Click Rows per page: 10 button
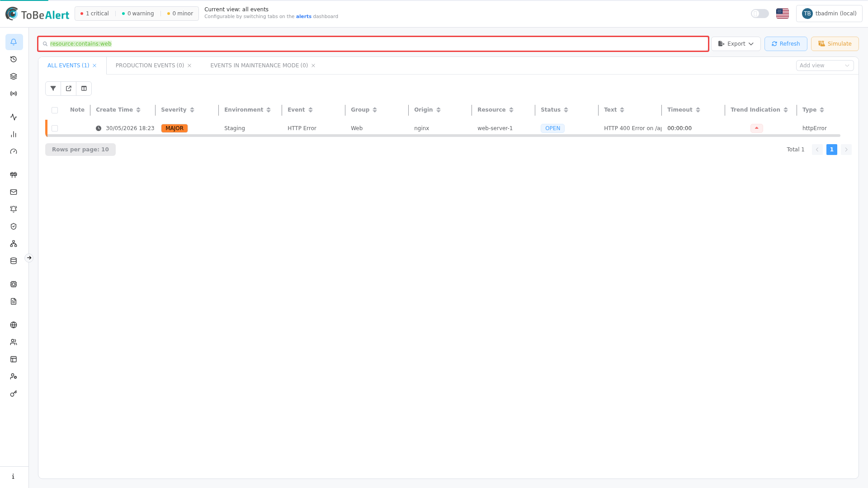This screenshot has width=868, height=488. coord(80,150)
